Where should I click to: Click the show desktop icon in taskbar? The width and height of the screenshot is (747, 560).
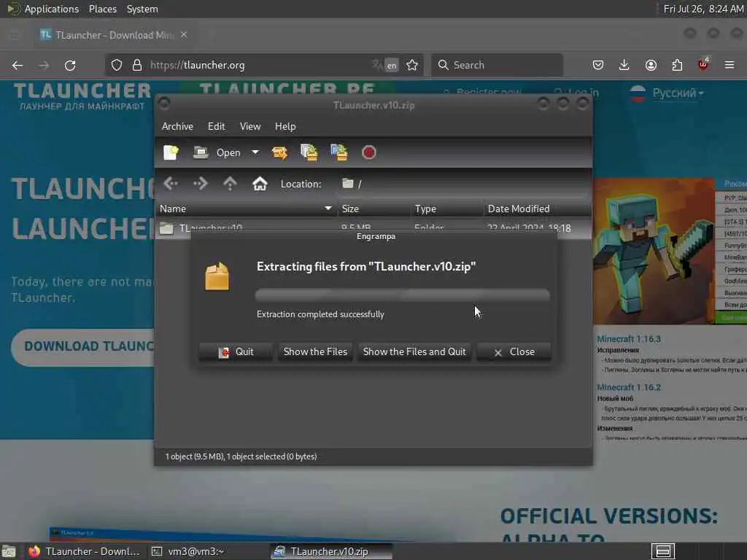(9, 551)
